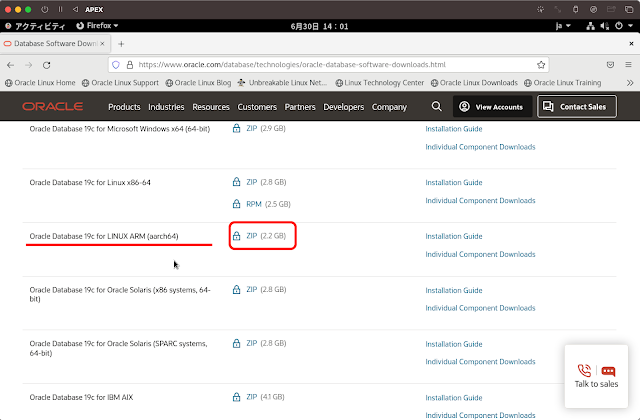The height and width of the screenshot is (420, 640).
Task: Open Oracle Linux Training bookmark
Action: point(563,83)
